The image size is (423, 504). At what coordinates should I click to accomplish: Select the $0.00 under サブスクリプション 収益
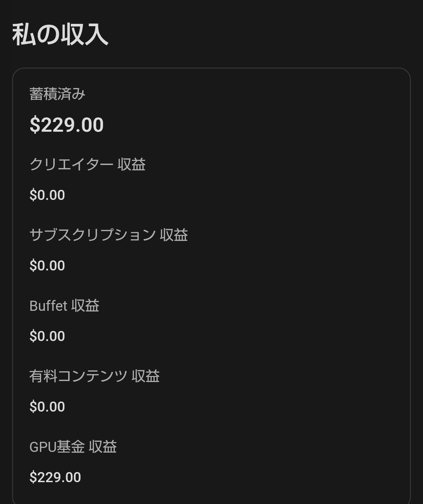tap(47, 266)
